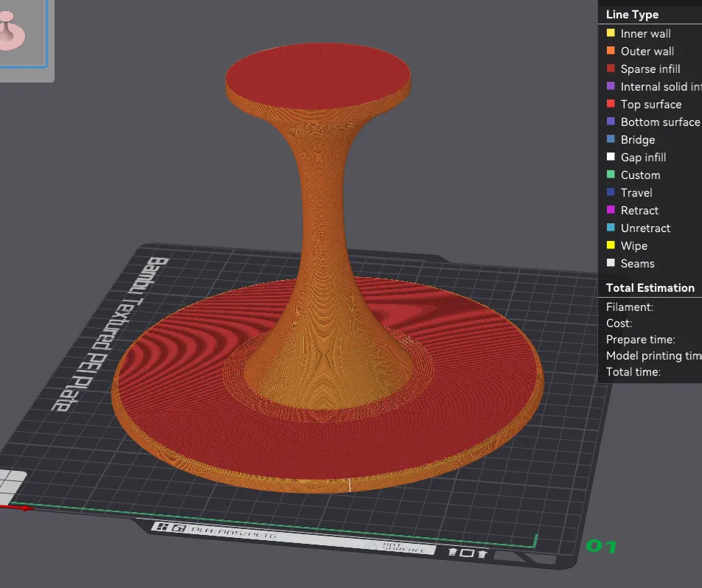Click the Inner wall yellow color swatch

coord(611,33)
